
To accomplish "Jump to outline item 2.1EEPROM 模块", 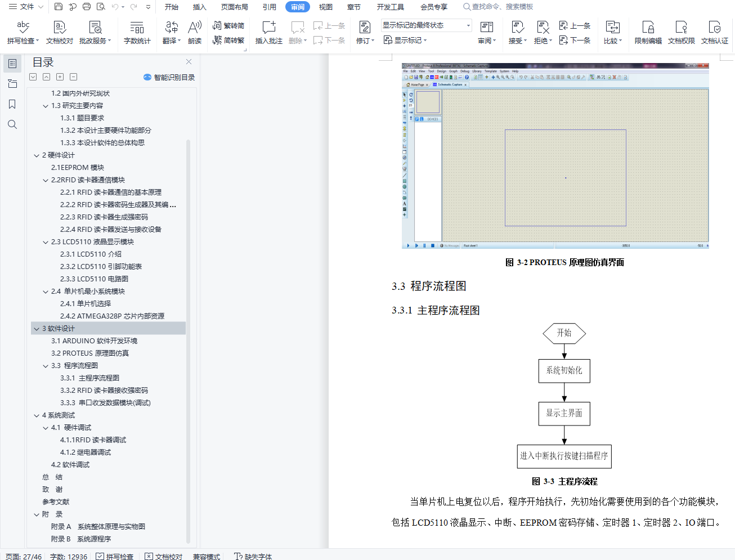I will click(x=78, y=168).
